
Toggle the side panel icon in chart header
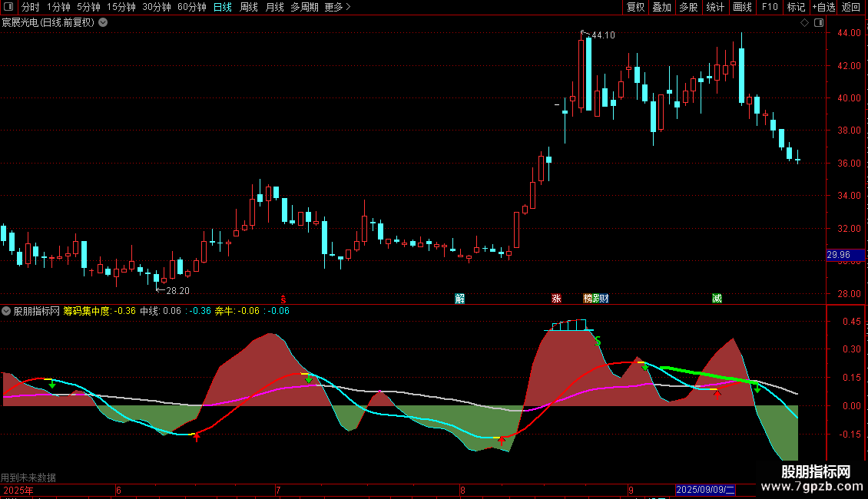[x=819, y=23]
